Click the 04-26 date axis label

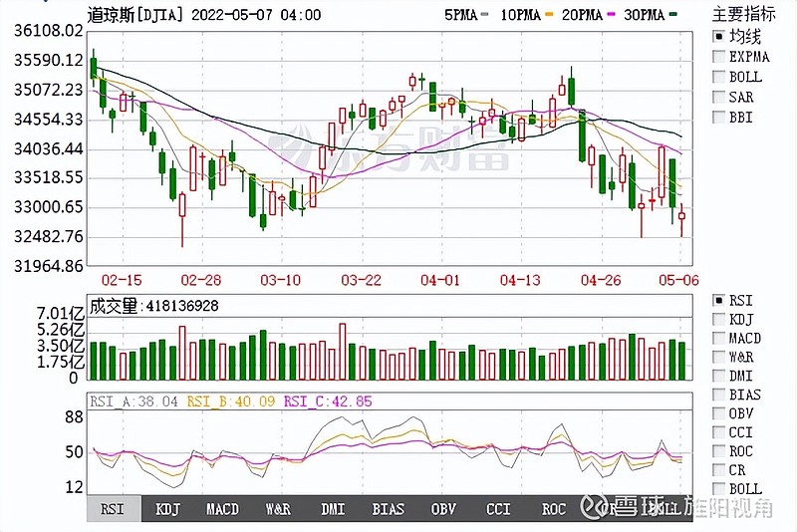point(601,280)
